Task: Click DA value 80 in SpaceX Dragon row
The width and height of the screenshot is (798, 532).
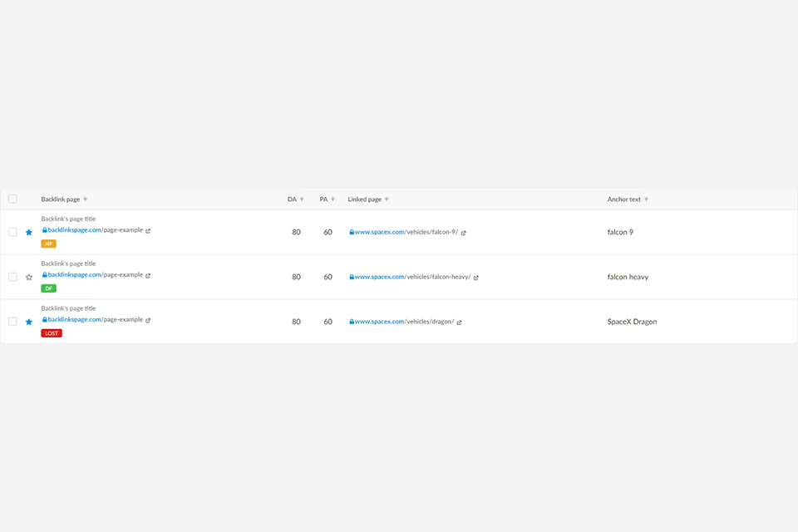Action: point(296,322)
